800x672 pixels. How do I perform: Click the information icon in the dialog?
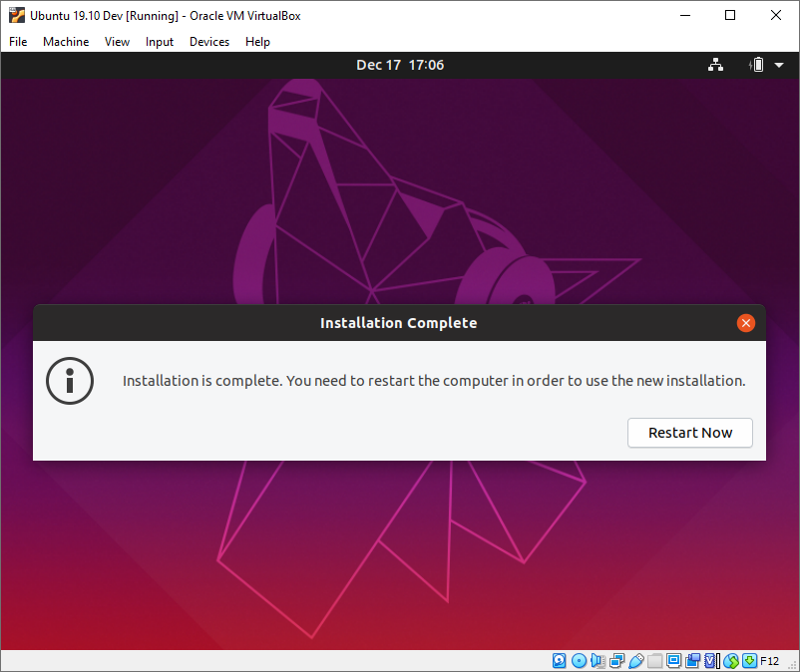pyautogui.click(x=70, y=381)
